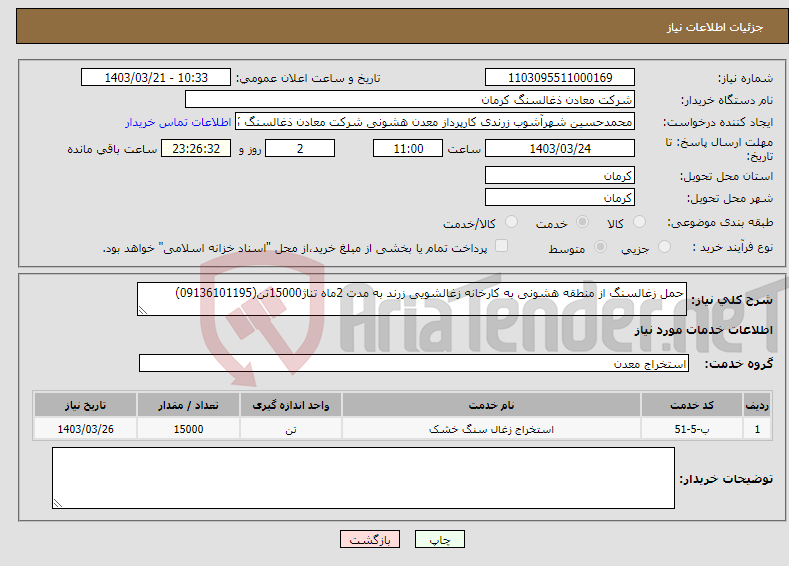The width and height of the screenshot is (789, 566).
Task: Click the شهر محل تحویل field کرمان
Action: [x=560, y=197]
